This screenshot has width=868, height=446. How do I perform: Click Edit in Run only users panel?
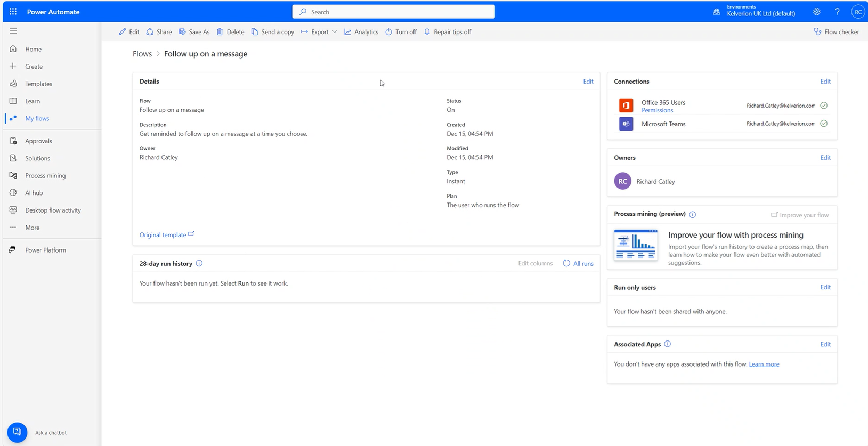(825, 287)
